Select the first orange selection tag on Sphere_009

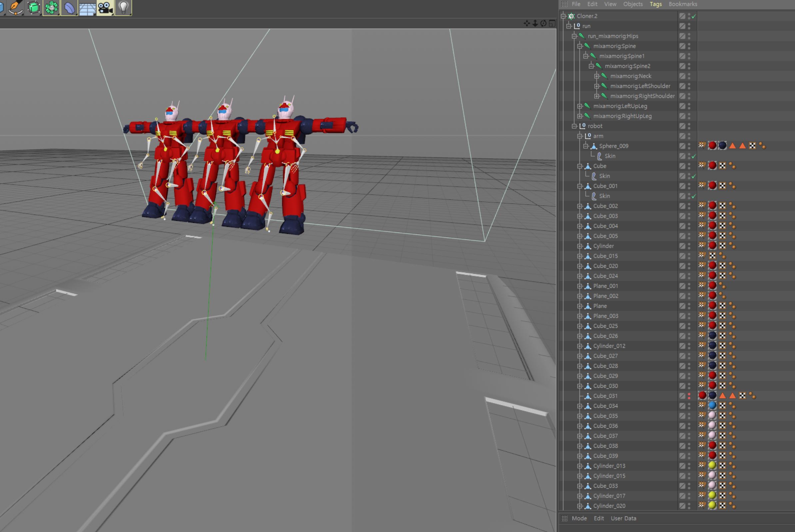pyautogui.click(x=733, y=146)
